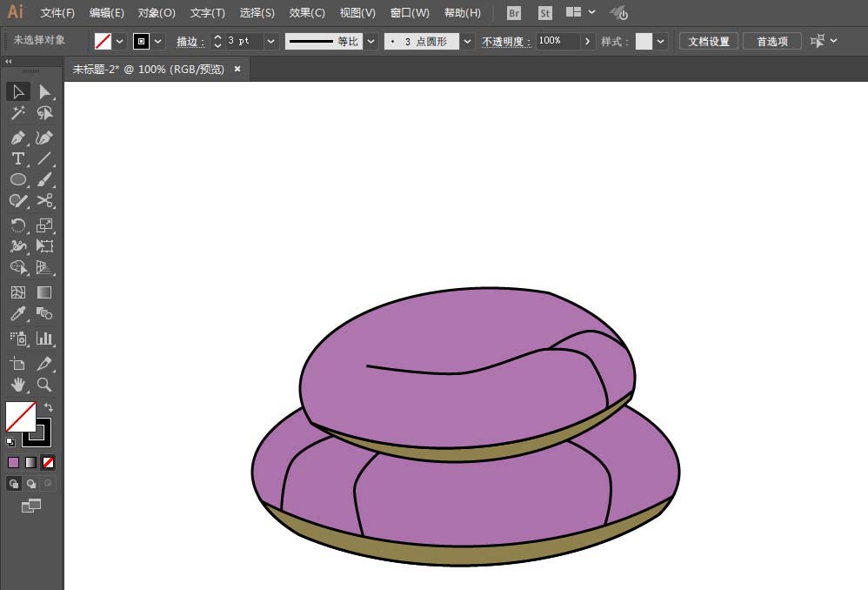
Task: Choose the Scissors tool
Action: pyautogui.click(x=44, y=200)
